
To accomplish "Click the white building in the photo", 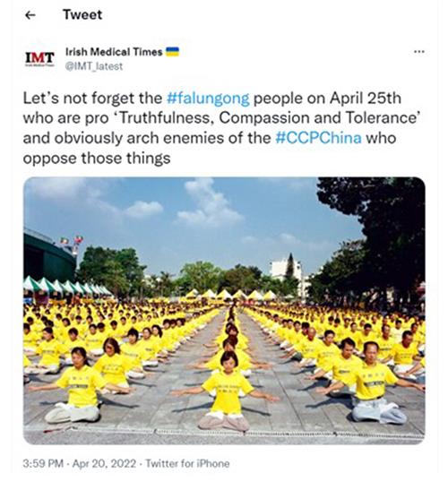I will [x=287, y=274].
